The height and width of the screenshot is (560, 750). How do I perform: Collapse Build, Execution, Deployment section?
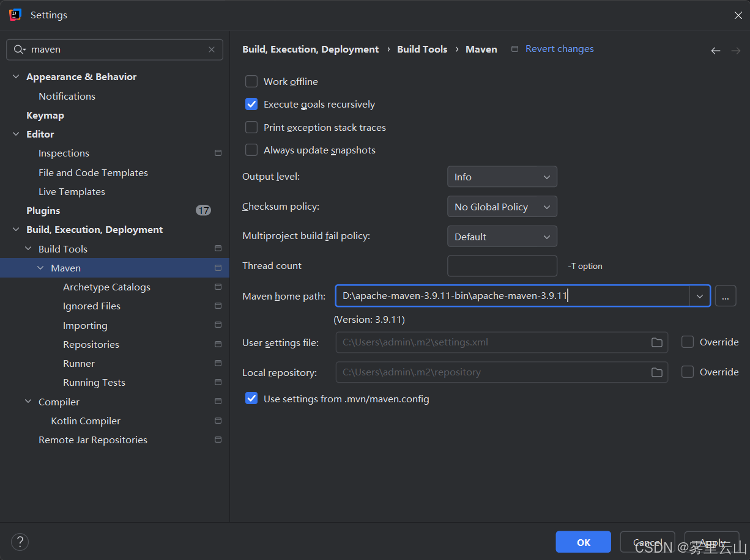pos(16,230)
